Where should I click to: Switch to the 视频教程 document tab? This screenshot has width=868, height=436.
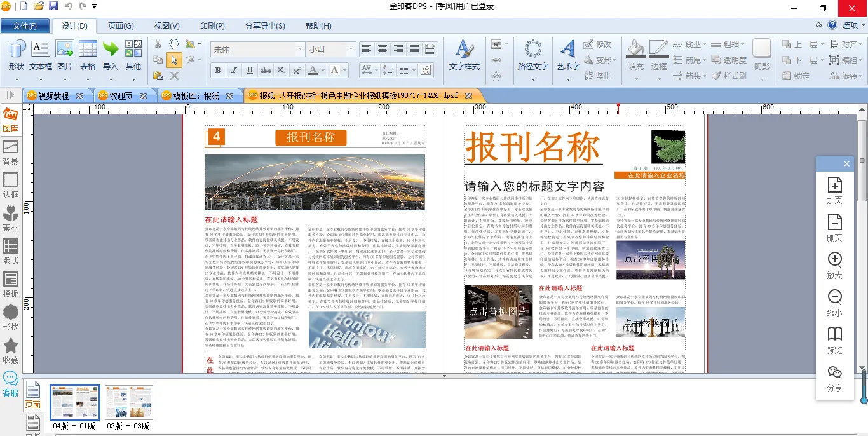click(53, 96)
